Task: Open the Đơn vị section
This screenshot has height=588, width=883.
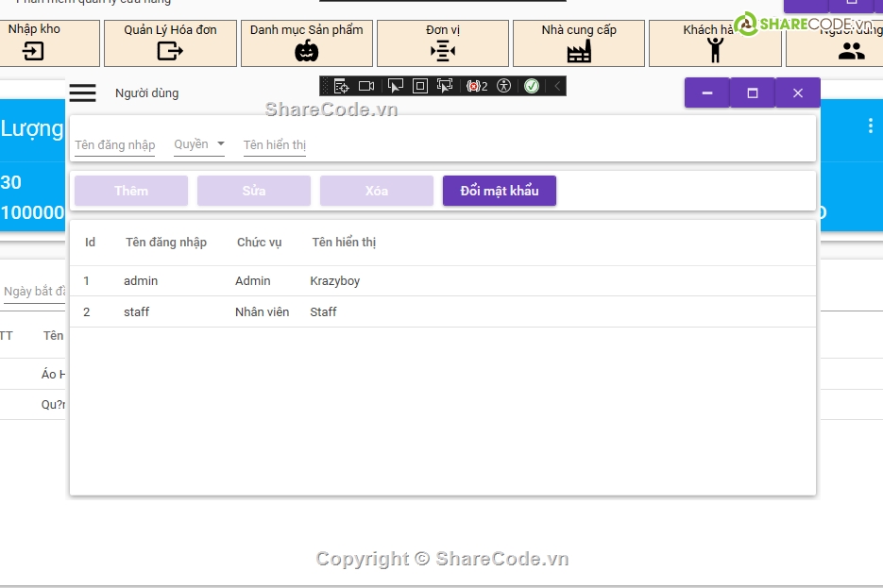Action: point(442,43)
